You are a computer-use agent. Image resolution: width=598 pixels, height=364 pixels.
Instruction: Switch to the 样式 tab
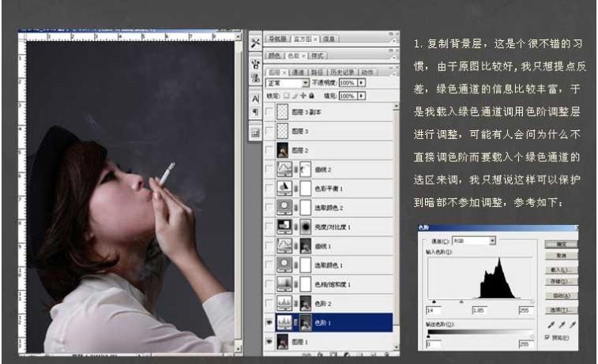tap(318, 55)
